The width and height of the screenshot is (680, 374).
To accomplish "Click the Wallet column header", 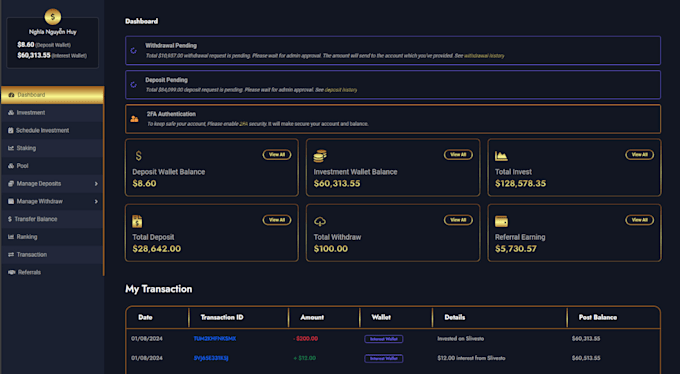I will point(381,318).
